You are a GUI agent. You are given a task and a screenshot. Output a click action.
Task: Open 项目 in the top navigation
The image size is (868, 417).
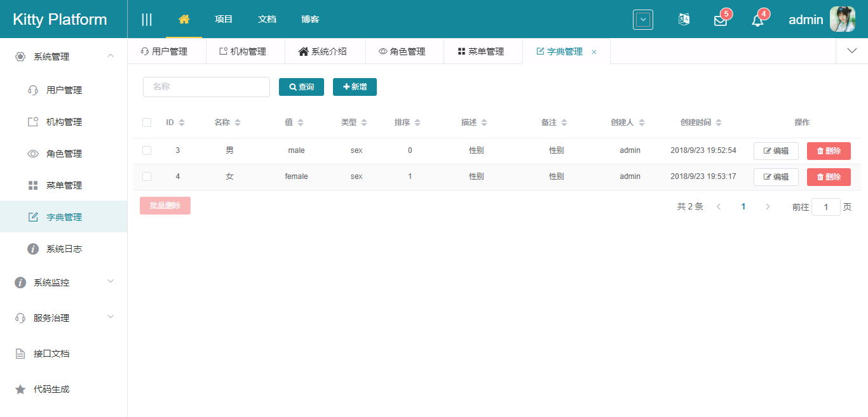224,19
